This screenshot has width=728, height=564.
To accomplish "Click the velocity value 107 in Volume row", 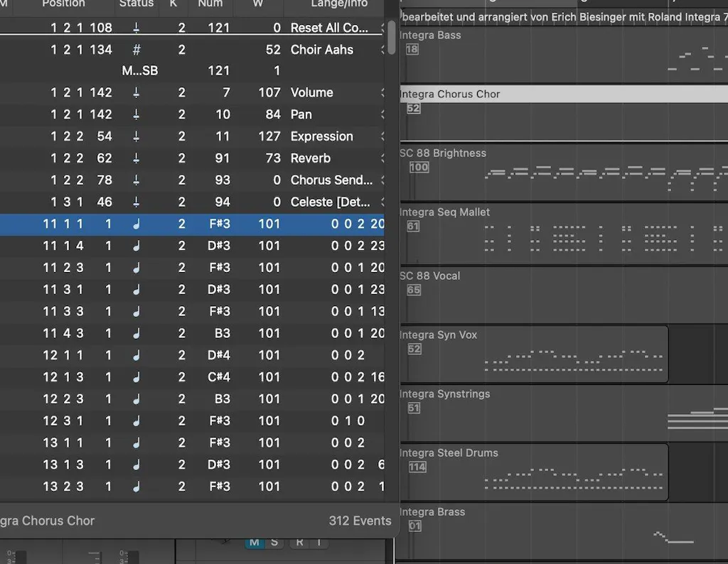I will [x=269, y=93].
